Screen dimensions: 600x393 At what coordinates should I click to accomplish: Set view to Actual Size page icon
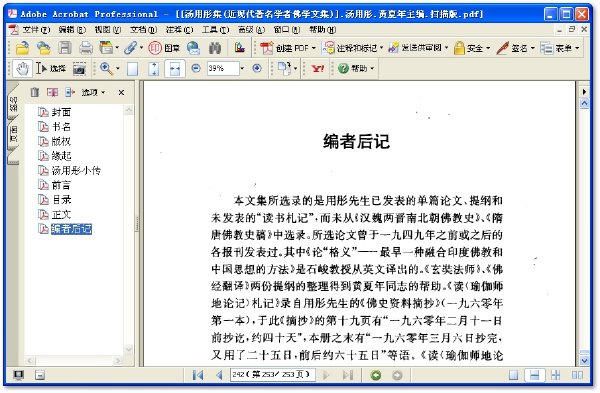(x=132, y=68)
